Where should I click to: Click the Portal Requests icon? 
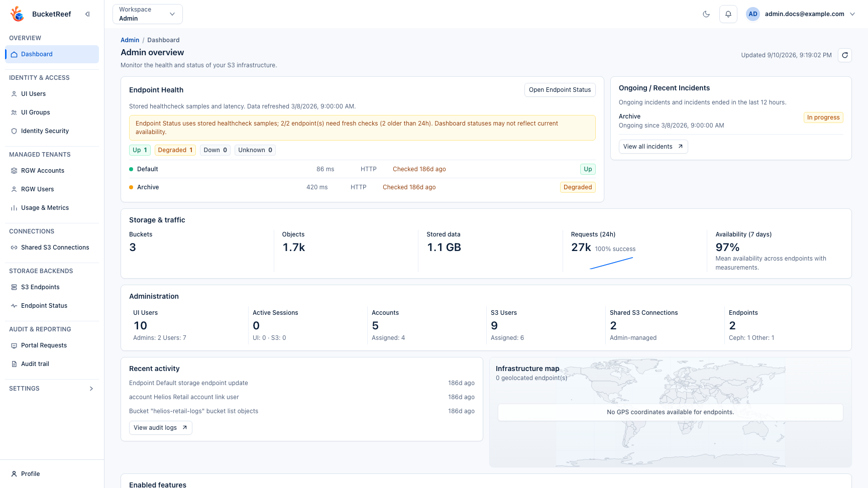point(14,345)
